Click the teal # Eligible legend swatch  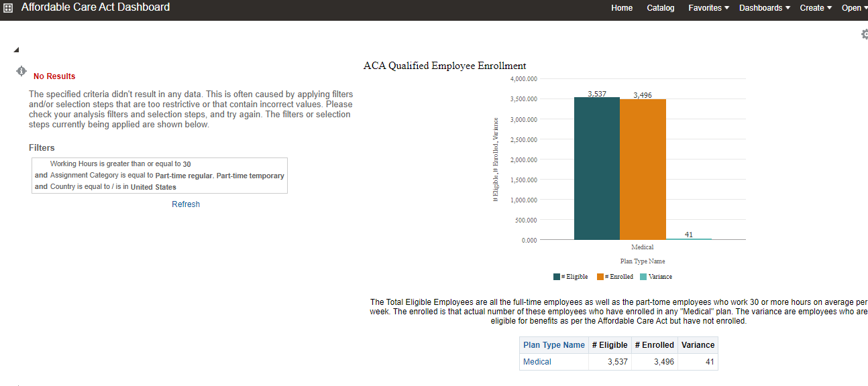coord(557,277)
